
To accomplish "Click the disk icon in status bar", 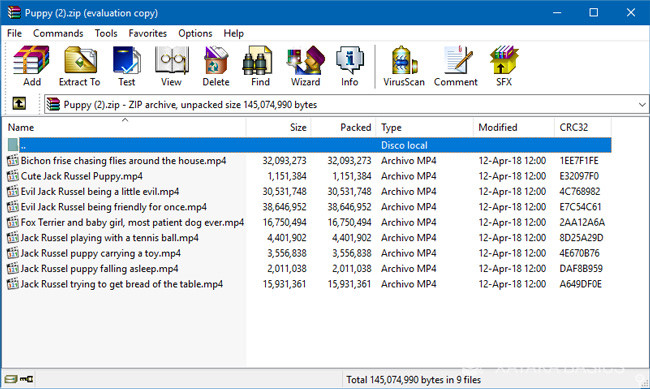I will 11,379.
